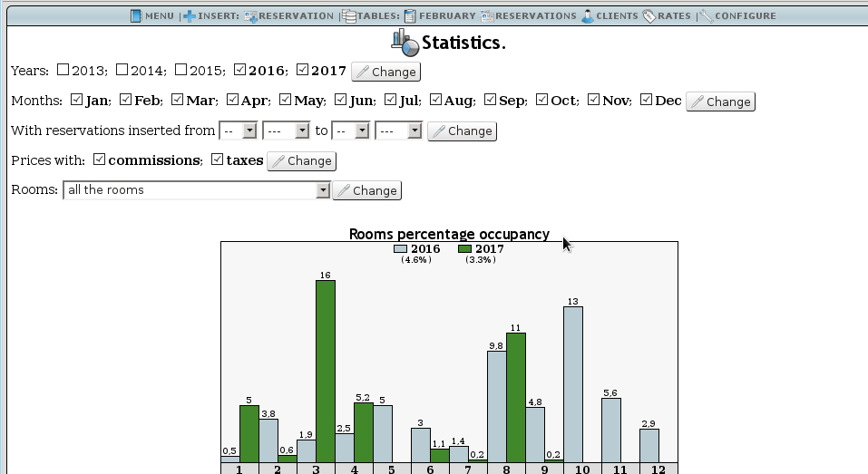868x474 pixels.
Task: Click the Rates tag icon
Action: coord(649,15)
